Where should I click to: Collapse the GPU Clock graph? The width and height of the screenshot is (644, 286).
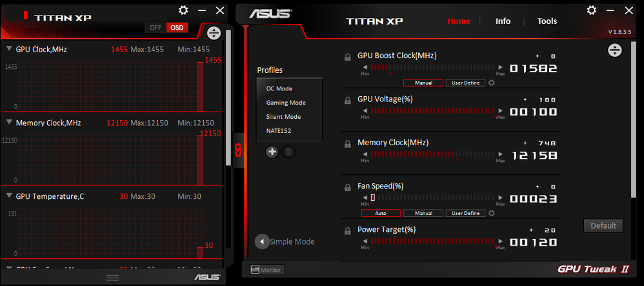click(9, 49)
